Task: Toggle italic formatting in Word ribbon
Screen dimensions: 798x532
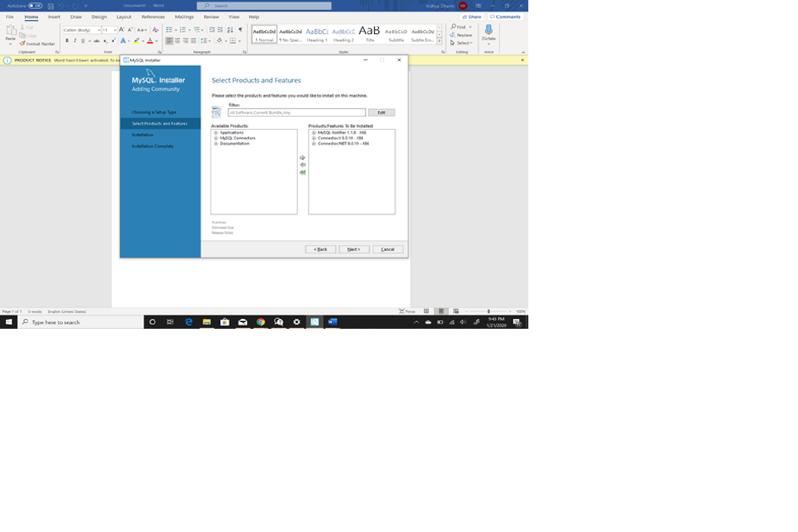Action: tap(75, 41)
